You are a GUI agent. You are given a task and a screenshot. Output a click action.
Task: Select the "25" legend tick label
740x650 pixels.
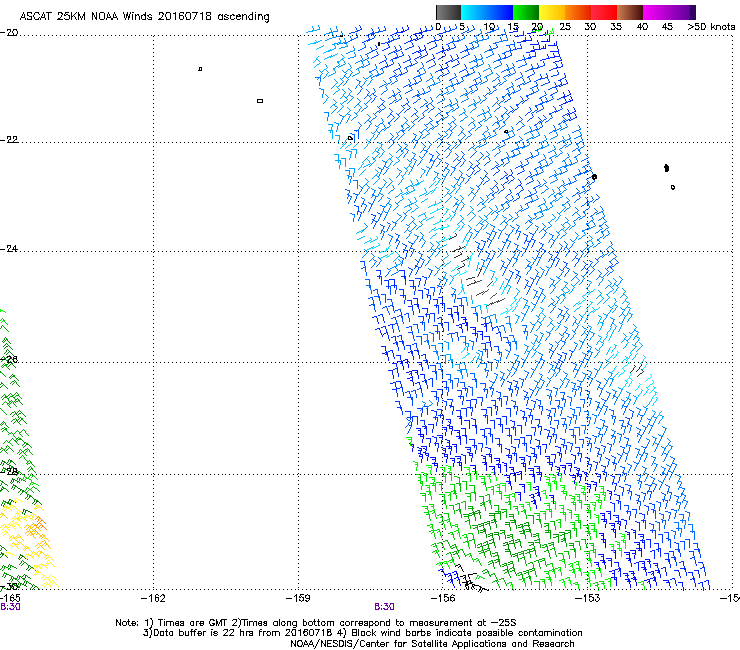(x=565, y=27)
